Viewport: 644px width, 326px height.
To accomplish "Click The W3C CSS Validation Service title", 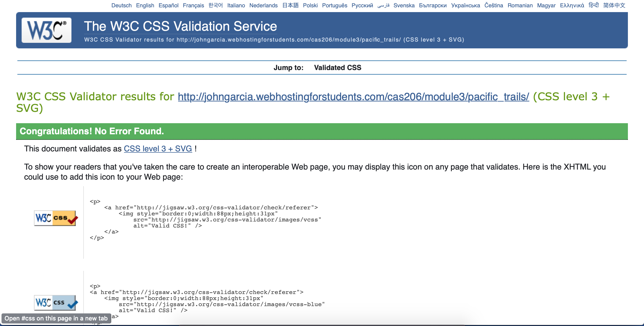I will point(180,26).
